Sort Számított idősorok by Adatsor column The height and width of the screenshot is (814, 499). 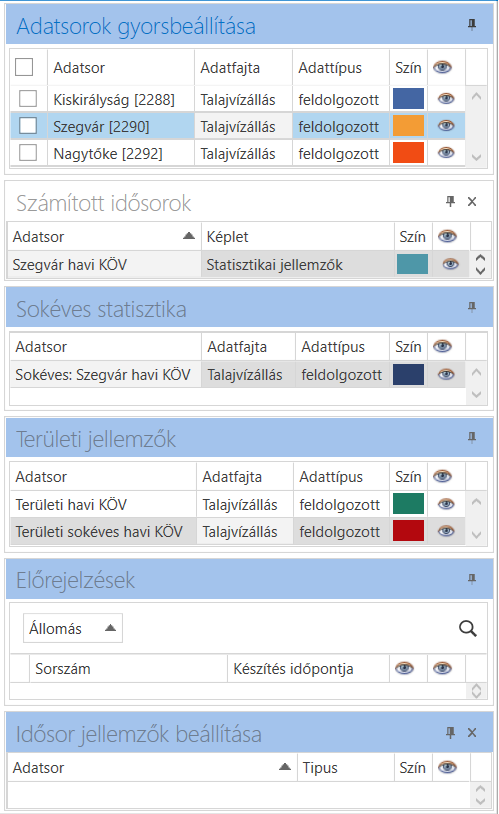pos(188,236)
